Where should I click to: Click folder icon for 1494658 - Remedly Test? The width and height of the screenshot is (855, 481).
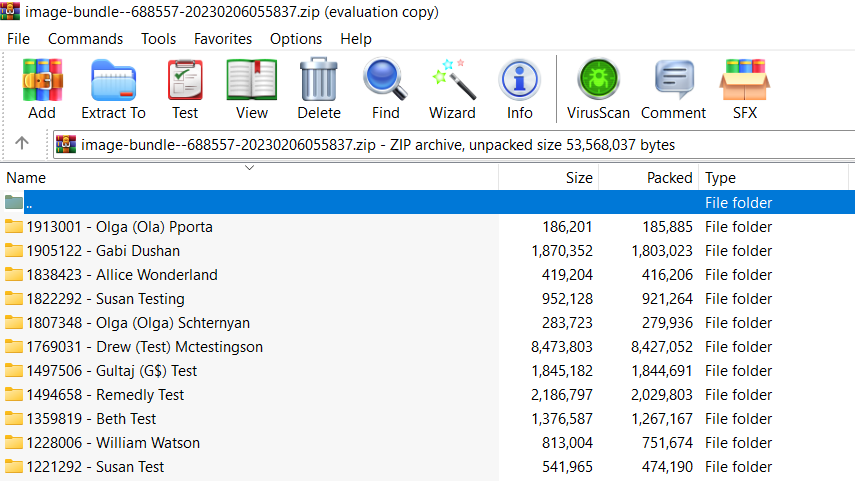click(x=14, y=394)
